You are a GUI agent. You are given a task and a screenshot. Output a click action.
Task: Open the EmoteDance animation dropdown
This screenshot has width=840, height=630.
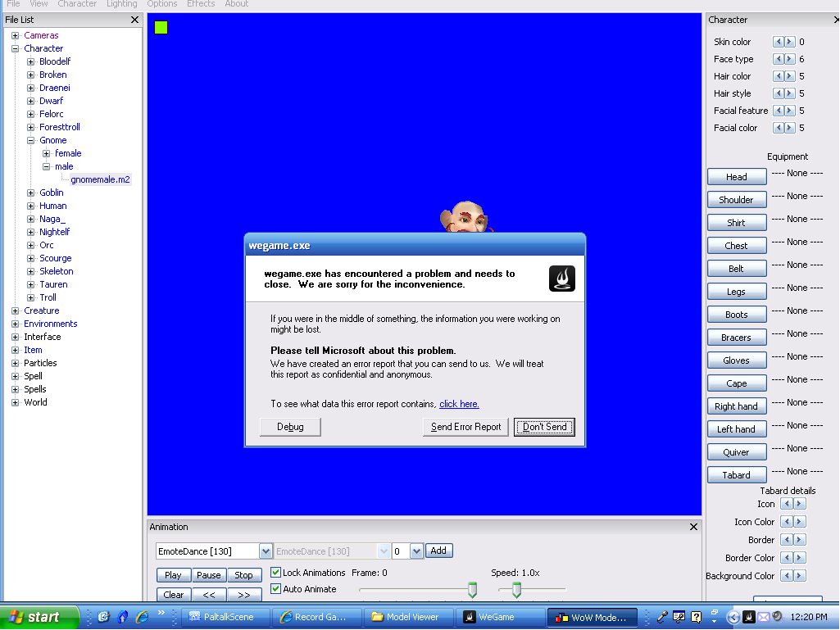(266, 551)
